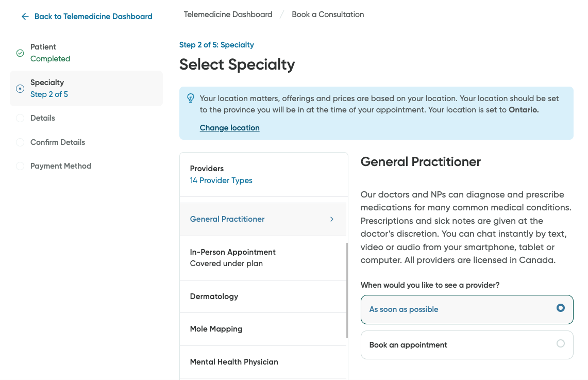Click Telemedicine Dashboard in the breadcrumb
Viewport: 588px width, 380px height.
point(228,14)
